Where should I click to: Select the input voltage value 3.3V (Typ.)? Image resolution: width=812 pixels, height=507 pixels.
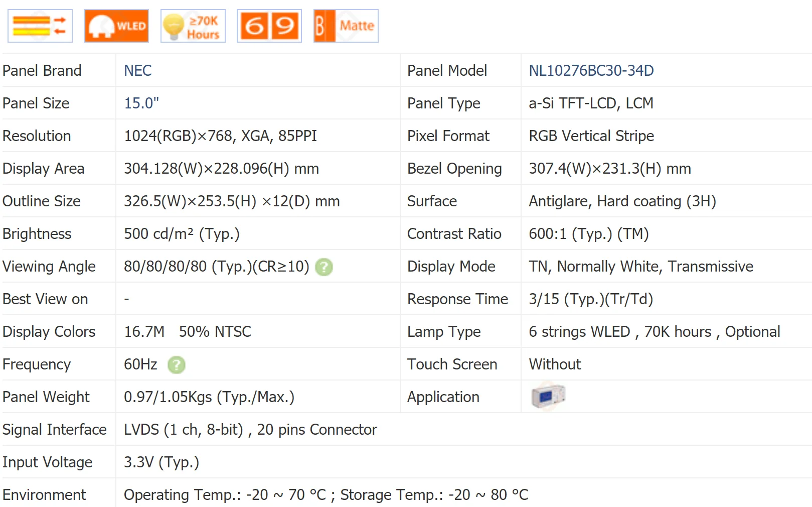pos(161,462)
